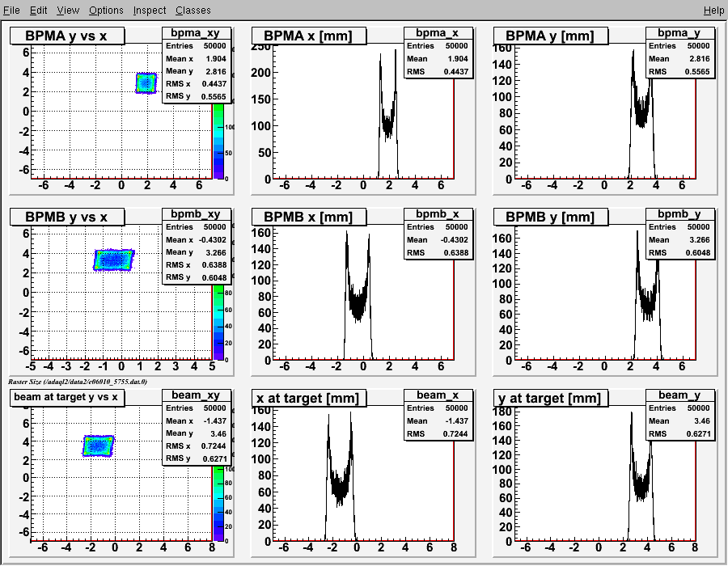Click the bpma_y statistics box header
The image size is (728, 566).
click(679, 33)
